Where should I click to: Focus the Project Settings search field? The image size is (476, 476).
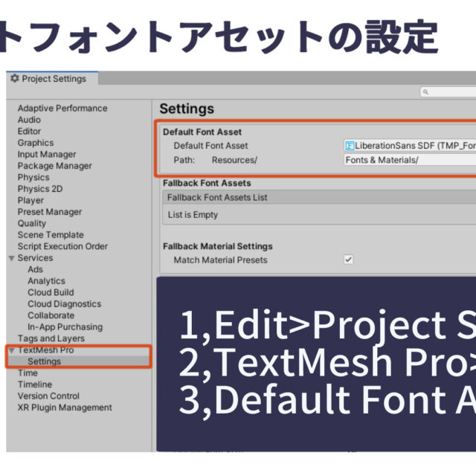448,91
